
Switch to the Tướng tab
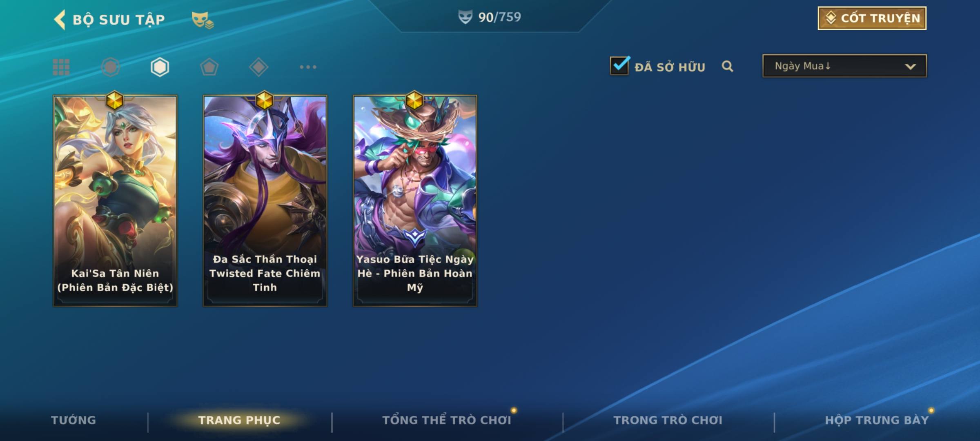[73, 420]
